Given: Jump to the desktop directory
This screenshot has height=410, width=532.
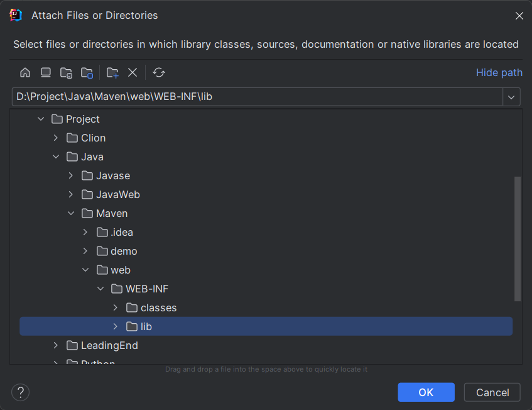Looking at the screenshot, I should pos(46,72).
